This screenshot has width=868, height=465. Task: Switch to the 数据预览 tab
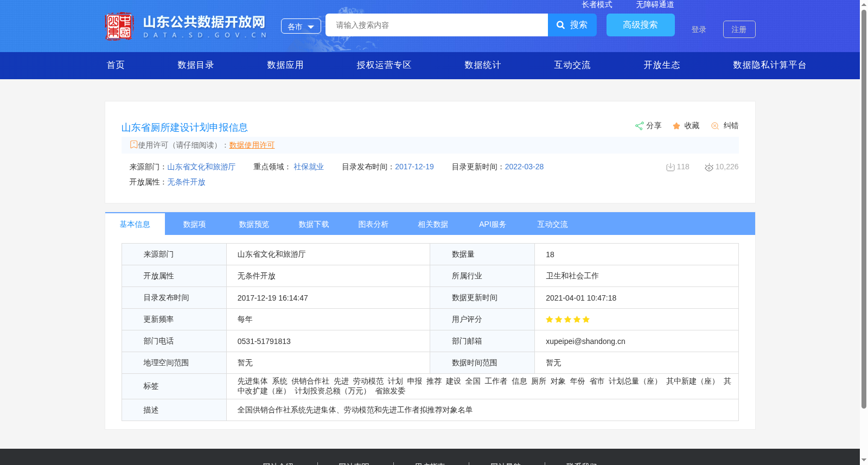click(254, 224)
